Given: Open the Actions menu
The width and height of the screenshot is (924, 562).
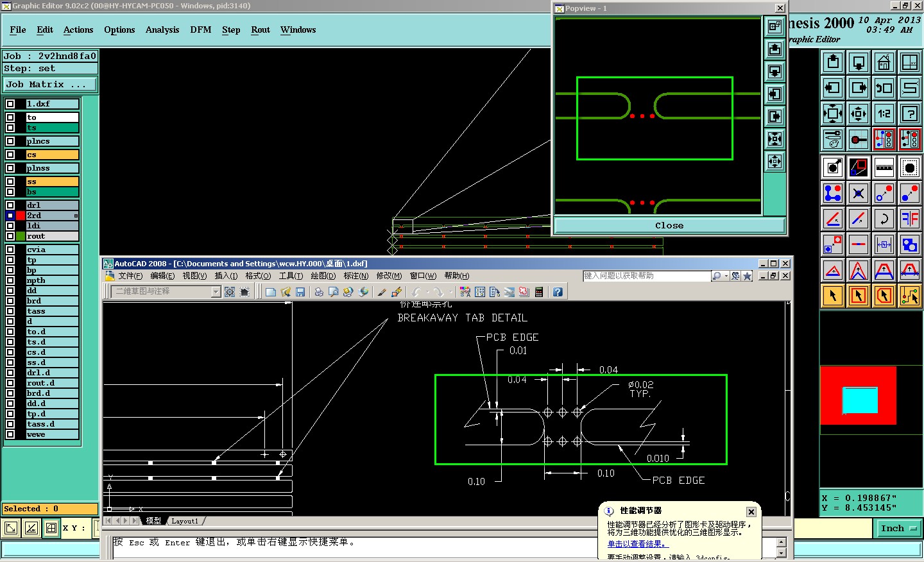Looking at the screenshot, I should (78, 30).
